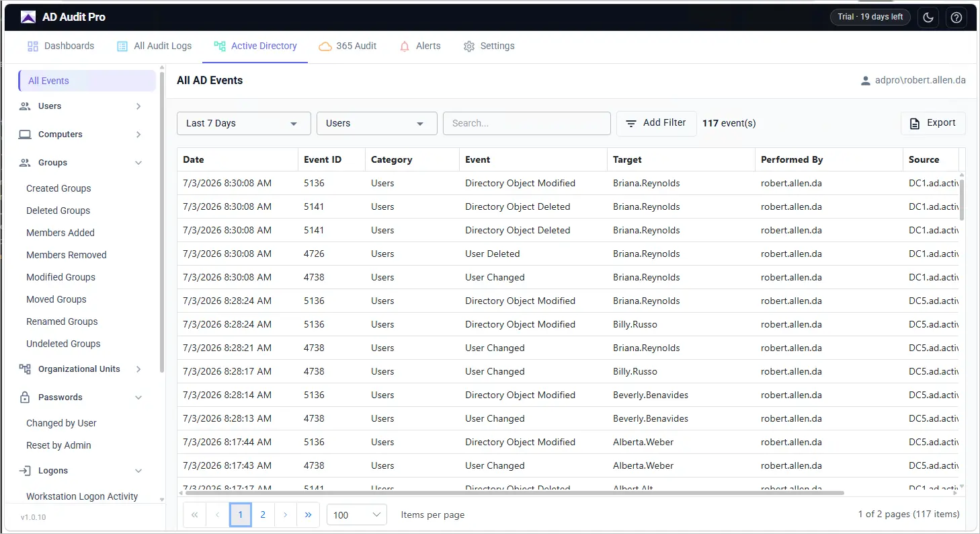Open the Last 7 Days date range dropdown
Viewport: 980px width, 534px height.
pyautogui.click(x=244, y=124)
